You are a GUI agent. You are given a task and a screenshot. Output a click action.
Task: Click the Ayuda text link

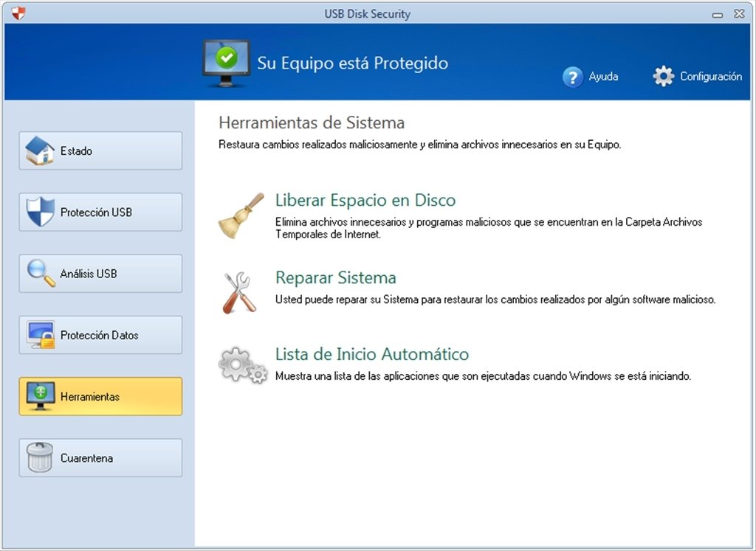click(x=603, y=77)
